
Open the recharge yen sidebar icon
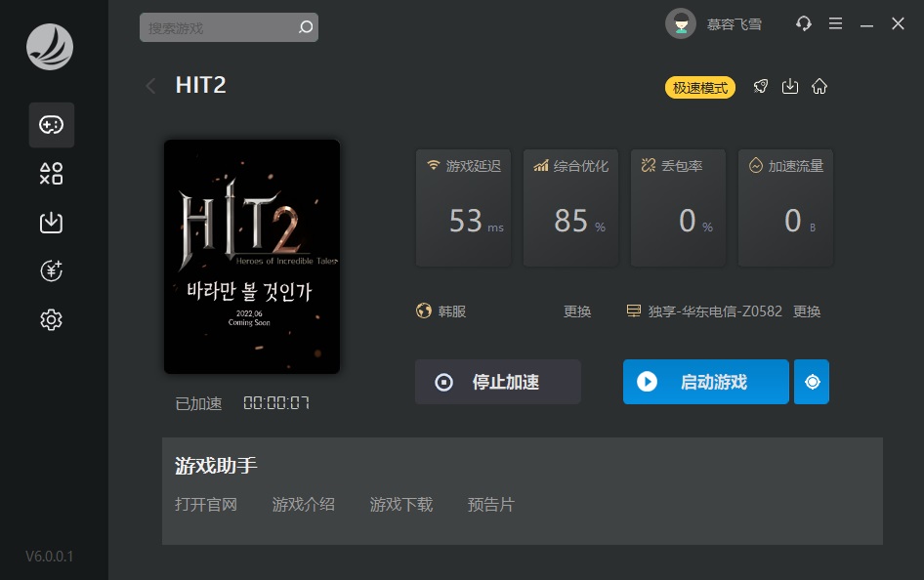51,271
